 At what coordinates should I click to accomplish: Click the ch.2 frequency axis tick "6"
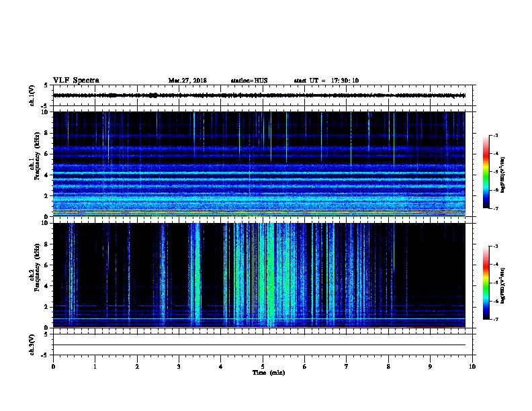click(46, 265)
